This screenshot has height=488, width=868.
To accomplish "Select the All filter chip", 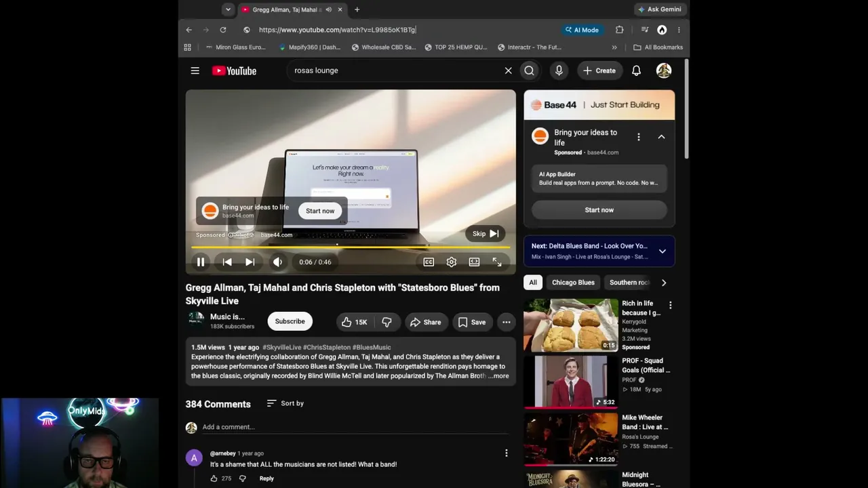I will pyautogui.click(x=533, y=283).
